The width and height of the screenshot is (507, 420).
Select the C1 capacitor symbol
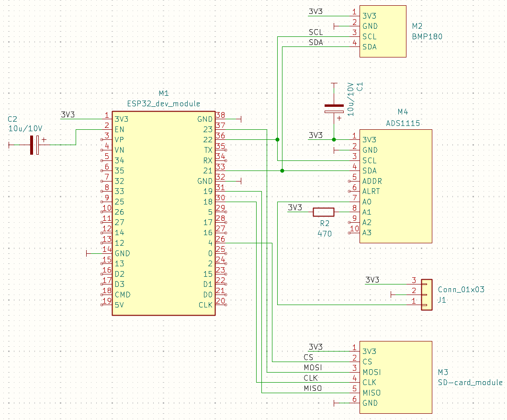[x=334, y=108]
